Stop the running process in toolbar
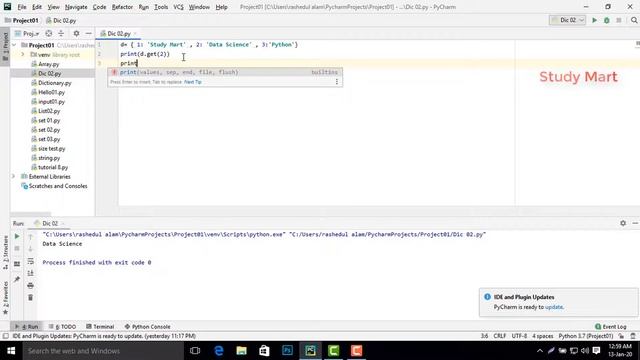 tap(619, 20)
